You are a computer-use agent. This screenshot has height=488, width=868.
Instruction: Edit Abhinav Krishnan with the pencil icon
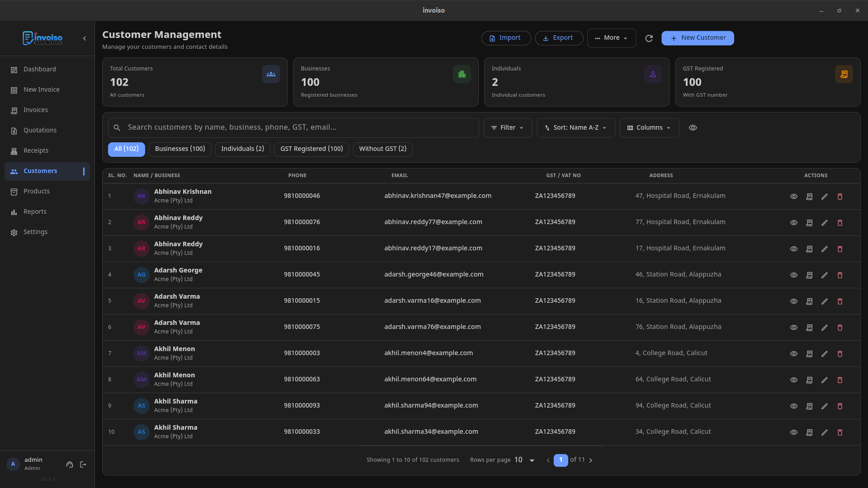tap(825, 197)
